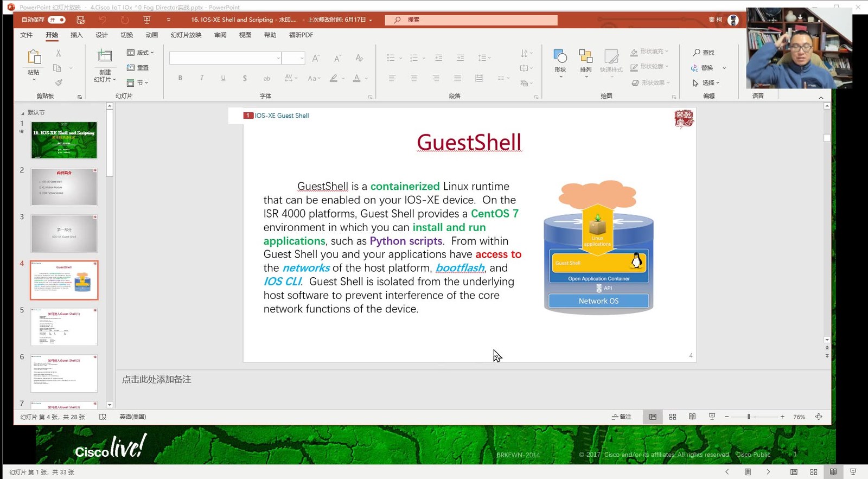Click the spell check icon in status bar

click(103, 417)
